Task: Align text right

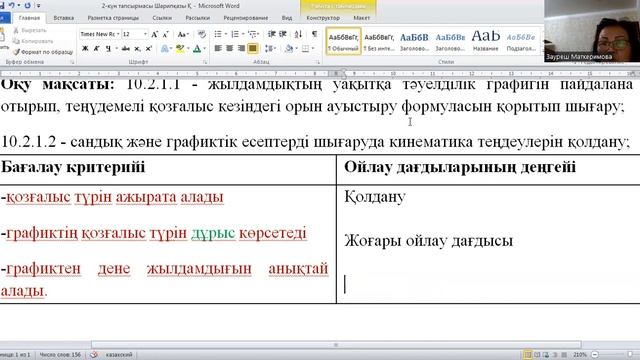Action: 241,49
